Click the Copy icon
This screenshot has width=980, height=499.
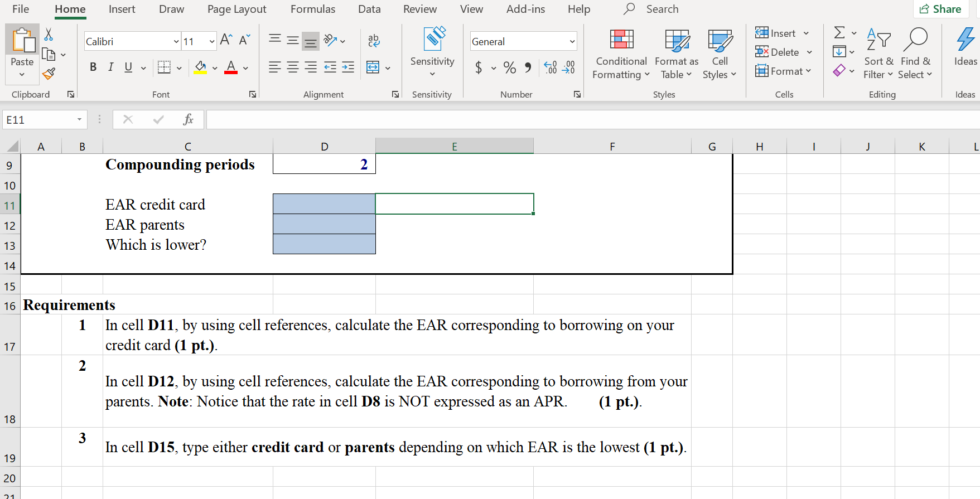(x=49, y=55)
